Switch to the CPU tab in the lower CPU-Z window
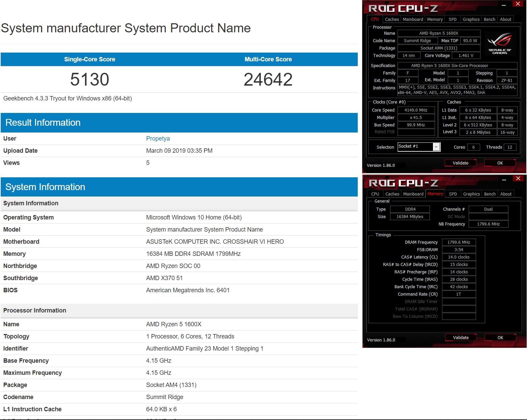 click(x=375, y=194)
